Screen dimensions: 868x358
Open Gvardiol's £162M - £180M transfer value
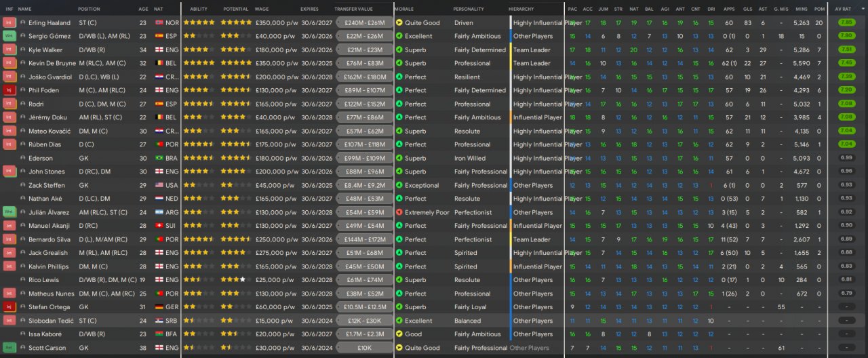pos(364,77)
